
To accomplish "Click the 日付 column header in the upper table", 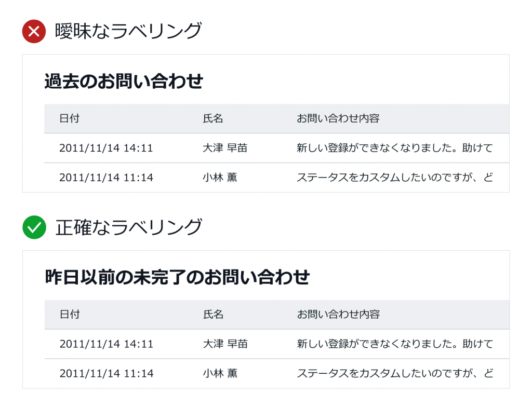I will coord(70,118).
